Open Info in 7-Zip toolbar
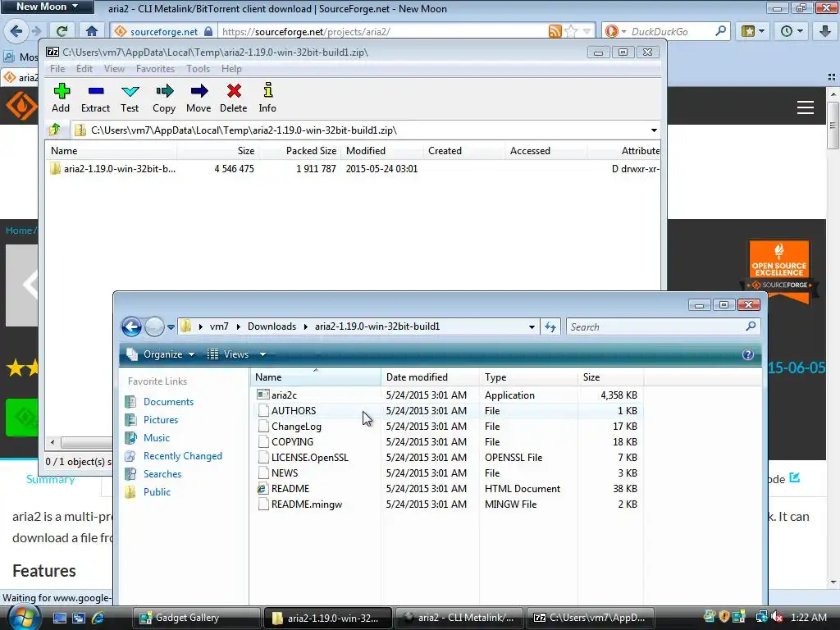This screenshot has width=840, height=630. pos(268,90)
